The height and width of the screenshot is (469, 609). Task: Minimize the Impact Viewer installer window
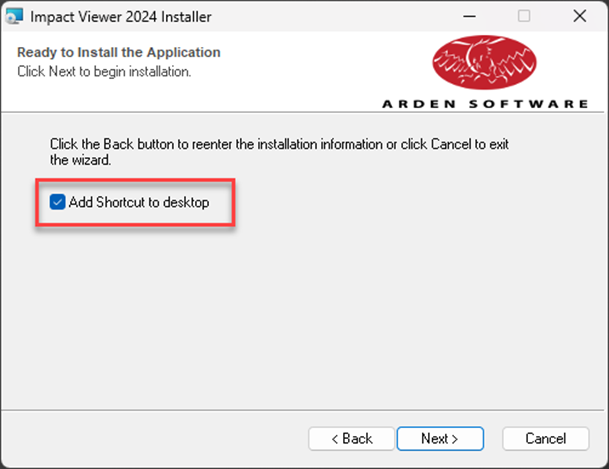click(x=469, y=16)
